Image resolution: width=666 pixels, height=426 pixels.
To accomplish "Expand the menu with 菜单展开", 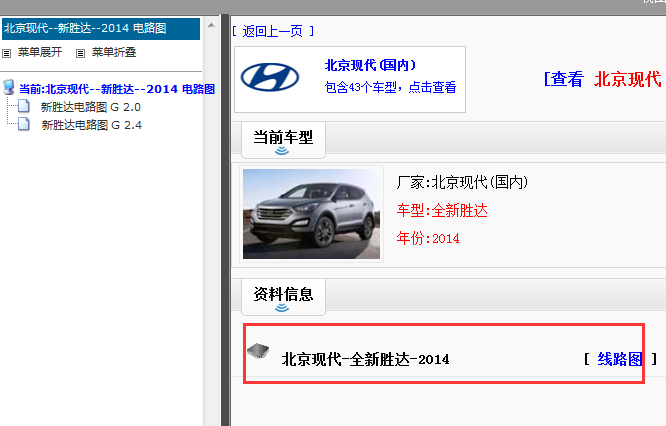I will tap(40, 52).
